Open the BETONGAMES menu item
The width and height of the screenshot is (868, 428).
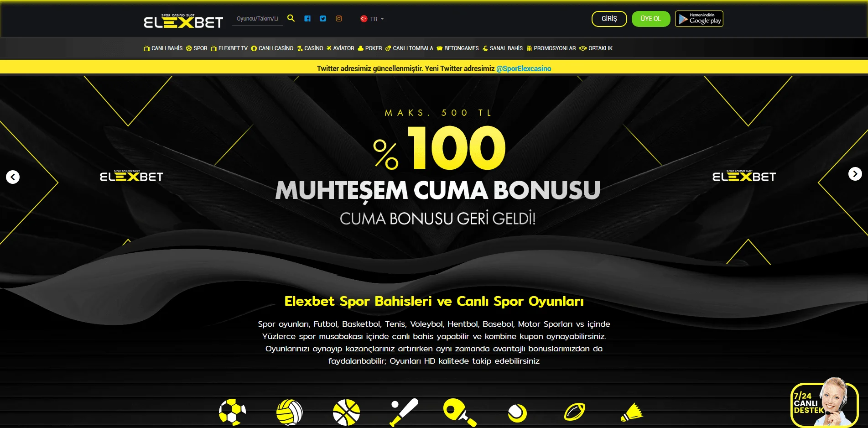[x=458, y=48]
